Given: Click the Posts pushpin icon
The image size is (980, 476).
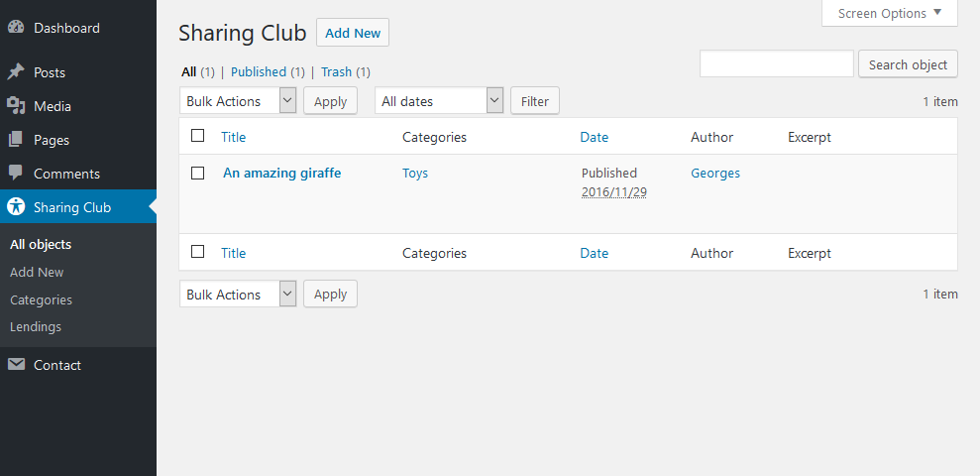Looking at the screenshot, I should [16, 72].
